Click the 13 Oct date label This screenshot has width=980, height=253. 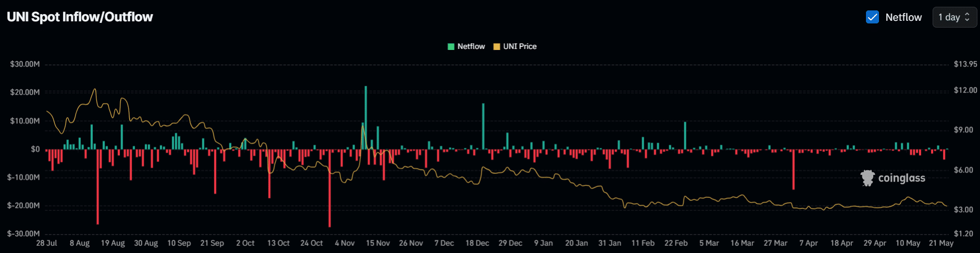[279, 243]
